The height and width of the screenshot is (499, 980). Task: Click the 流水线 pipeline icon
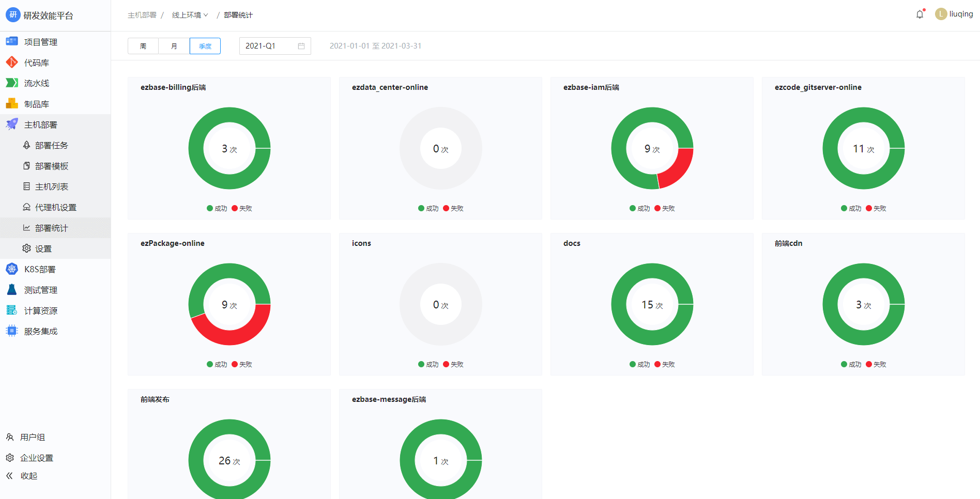tap(11, 83)
